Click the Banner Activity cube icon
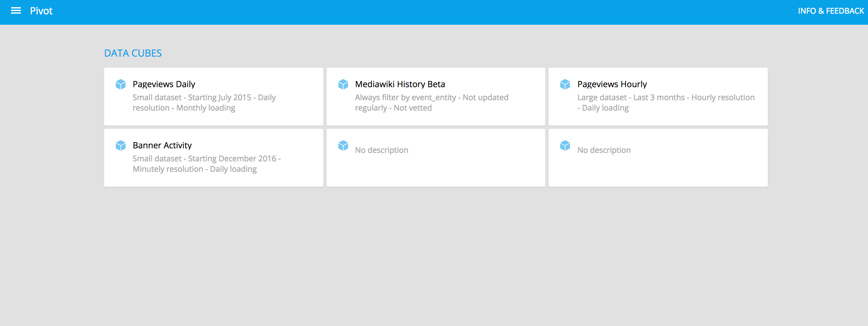Viewport: 868px width, 326px height. point(121,145)
